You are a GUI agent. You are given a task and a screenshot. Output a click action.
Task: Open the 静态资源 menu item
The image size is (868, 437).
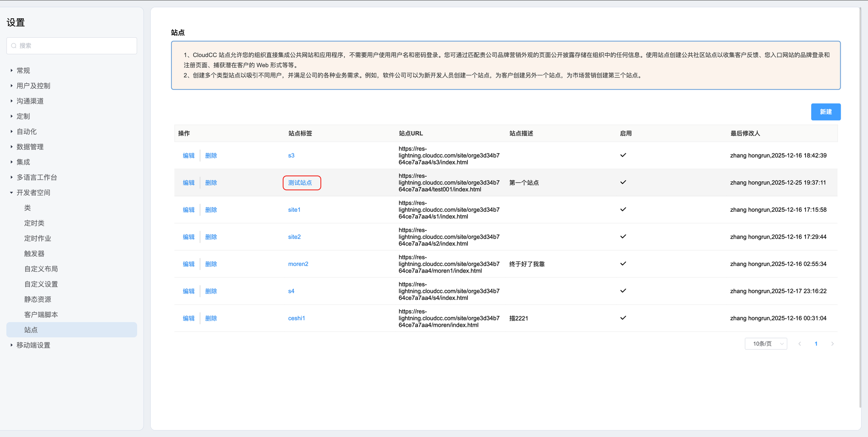click(x=38, y=299)
